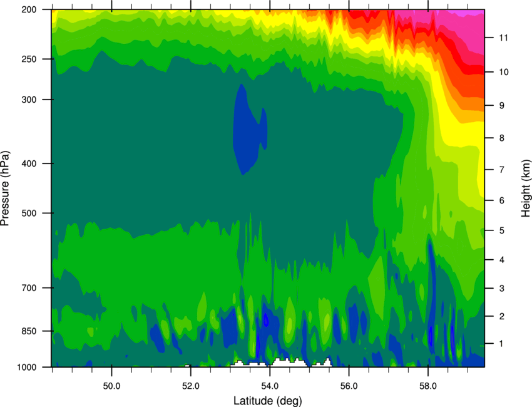Viewport: 532px width, 407px height.
Task: Click the 850 pressure tick label
Action: tap(29, 331)
